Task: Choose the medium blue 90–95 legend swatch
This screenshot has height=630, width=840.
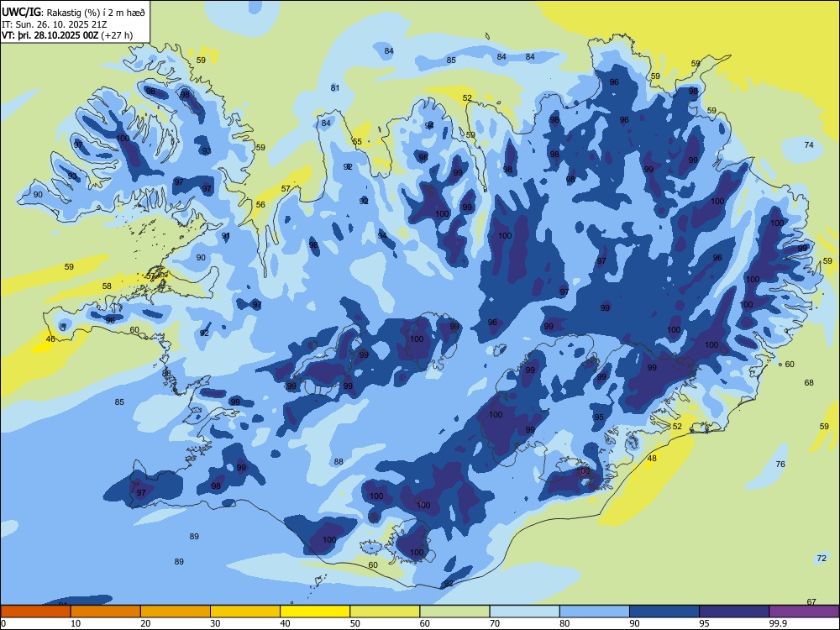Action: [x=664, y=612]
